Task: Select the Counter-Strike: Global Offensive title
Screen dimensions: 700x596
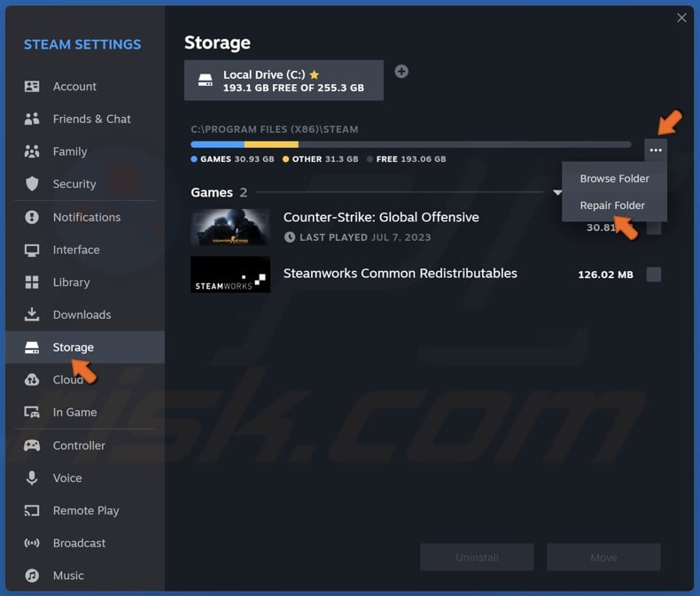Action: tap(381, 217)
